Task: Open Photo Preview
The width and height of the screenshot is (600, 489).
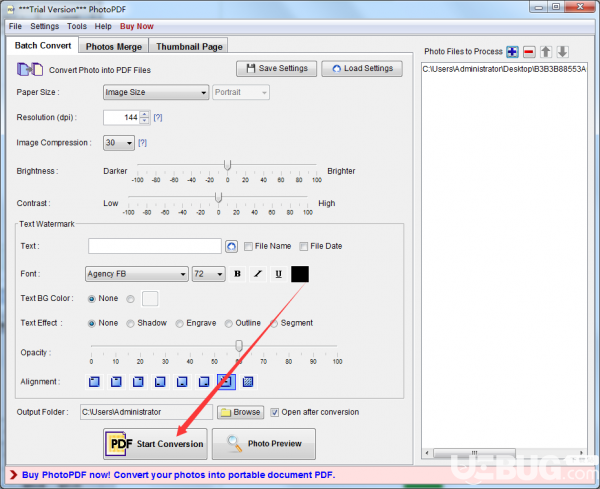Action: pos(264,444)
